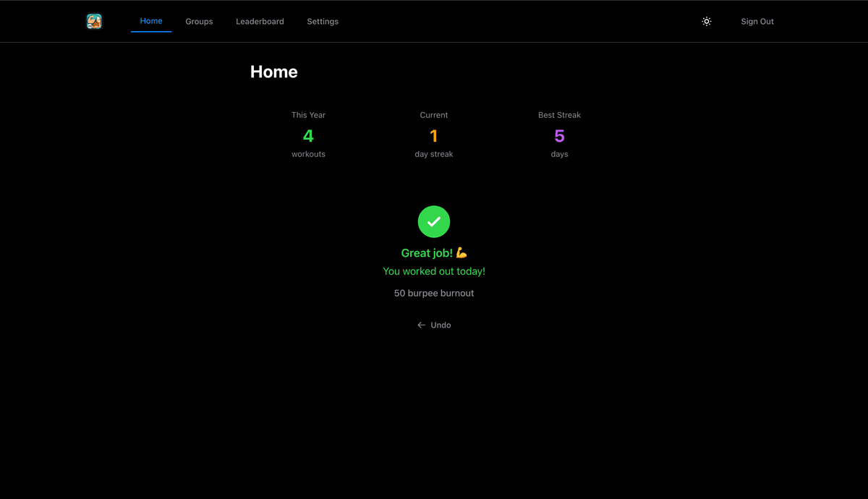Click the left arrow beside Undo
This screenshot has width=868, height=499.
422,325
